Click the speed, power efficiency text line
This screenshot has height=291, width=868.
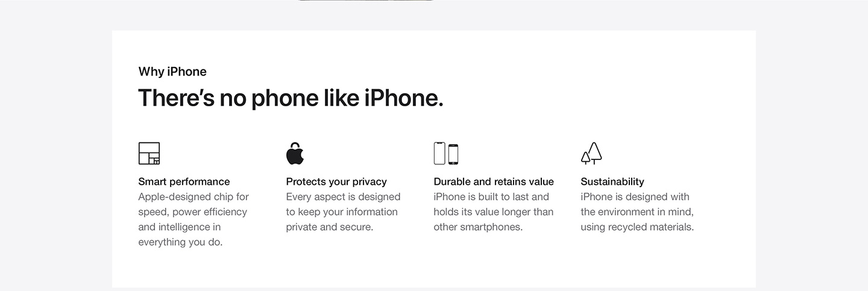pyautogui.click(x=193, y=212)
